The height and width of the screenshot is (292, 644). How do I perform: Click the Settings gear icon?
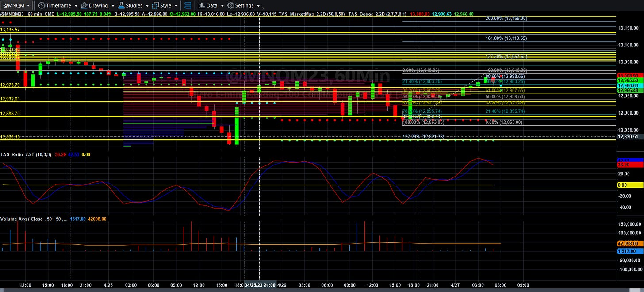coord(230,5)
